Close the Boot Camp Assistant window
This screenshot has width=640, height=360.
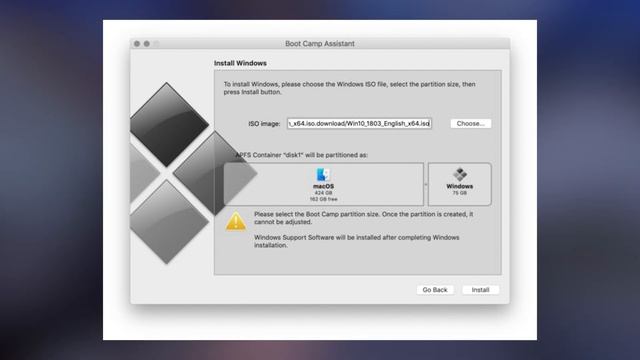click(x=137, y=44)
